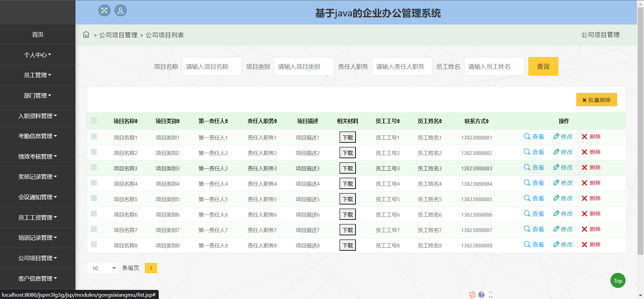Viewport: 644px width, 299px height.
Task: Check the box for 项目名称7 row
Action: point(94,229)
